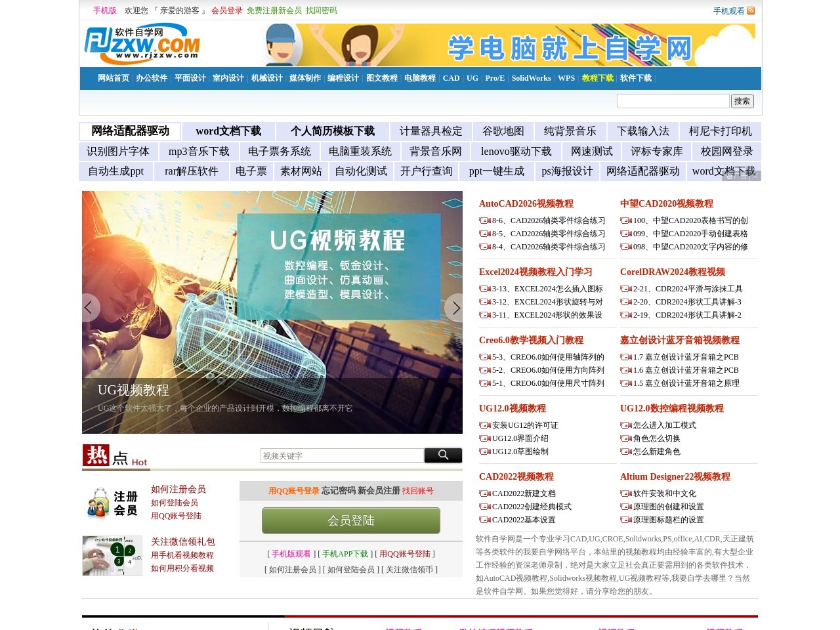Click the right carousel arrow on the banner
Image resolution: width=840 pixels, height=630 pixels.
click(456, 307)
